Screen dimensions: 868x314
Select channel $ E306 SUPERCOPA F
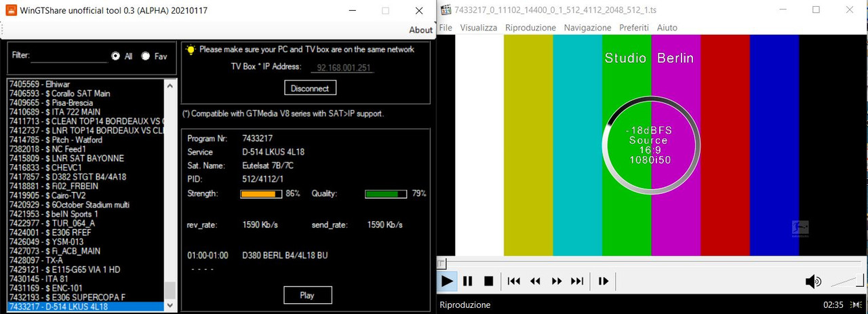[85, 297]
